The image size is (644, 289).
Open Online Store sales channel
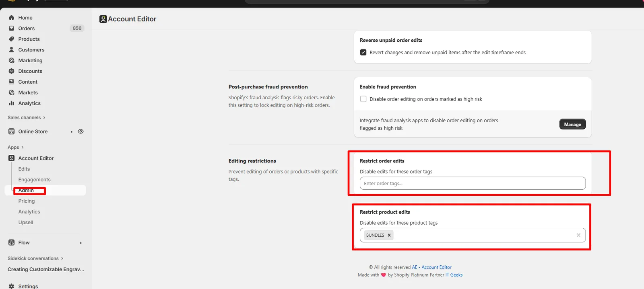33,131
